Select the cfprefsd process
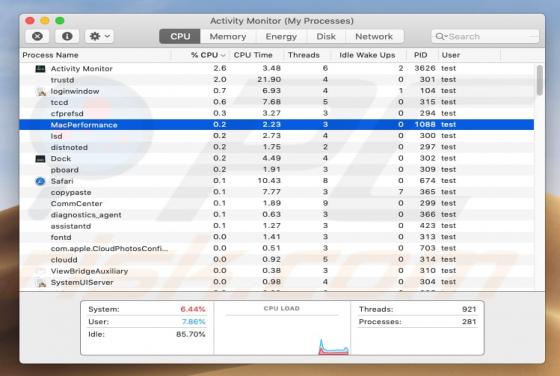Image resolution: width=560 pixels, height=376 pixels. (277, 114)
